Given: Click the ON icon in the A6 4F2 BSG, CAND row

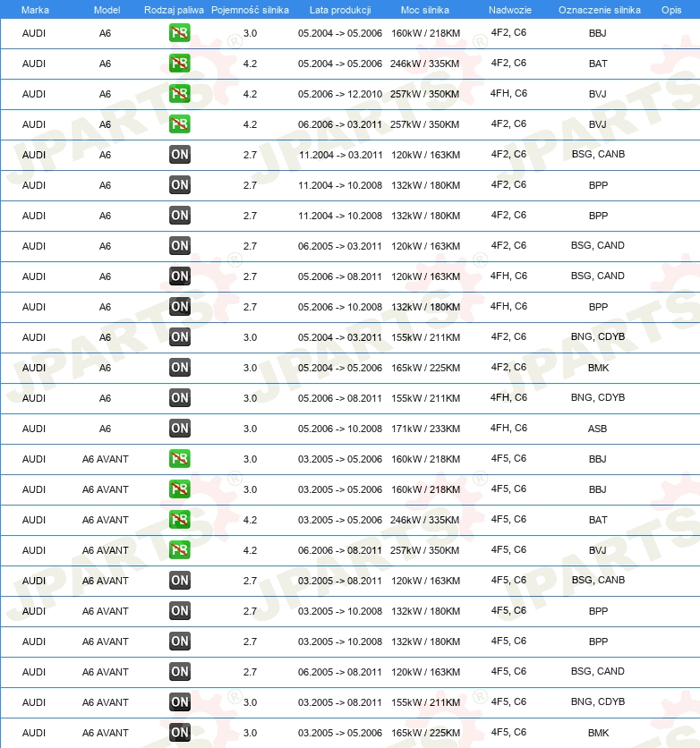Looking at the screenshot, I should [179, 246].
